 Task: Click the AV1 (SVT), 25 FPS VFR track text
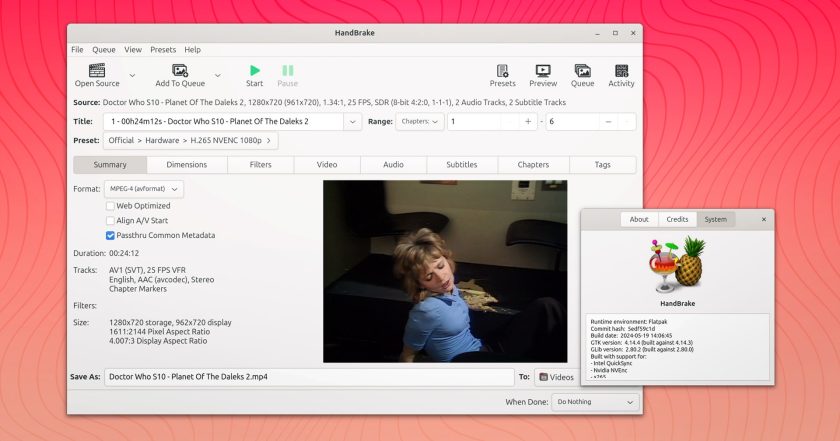(x=147, y=270)
